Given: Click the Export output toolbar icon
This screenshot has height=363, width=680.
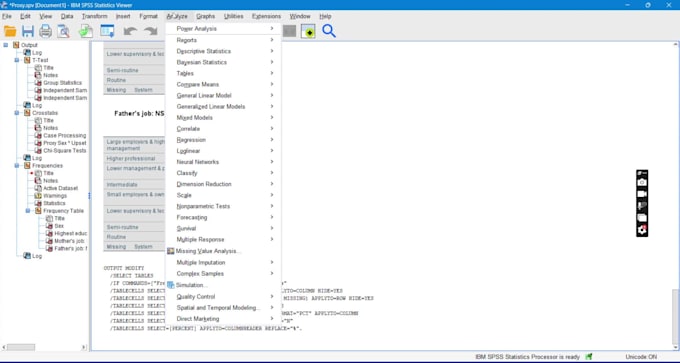Looking at the screenshot, I should pos(86,31).
